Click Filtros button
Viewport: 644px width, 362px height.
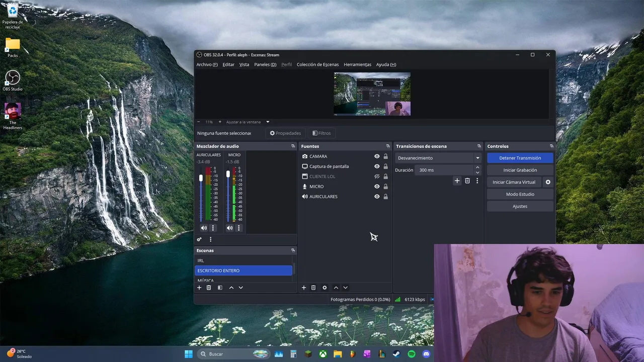tap(321, 133)
